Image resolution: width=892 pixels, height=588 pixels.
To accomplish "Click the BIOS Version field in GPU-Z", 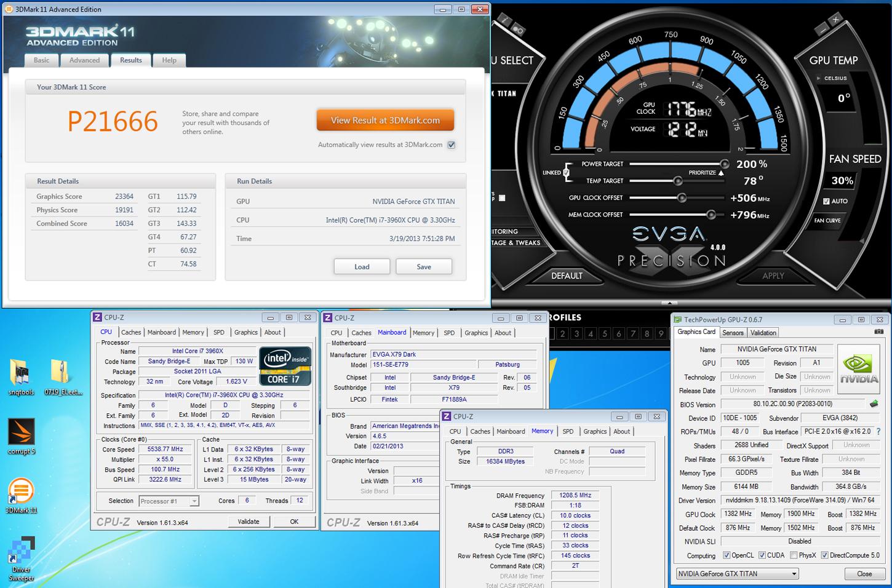I will click(x=792, y=404).
